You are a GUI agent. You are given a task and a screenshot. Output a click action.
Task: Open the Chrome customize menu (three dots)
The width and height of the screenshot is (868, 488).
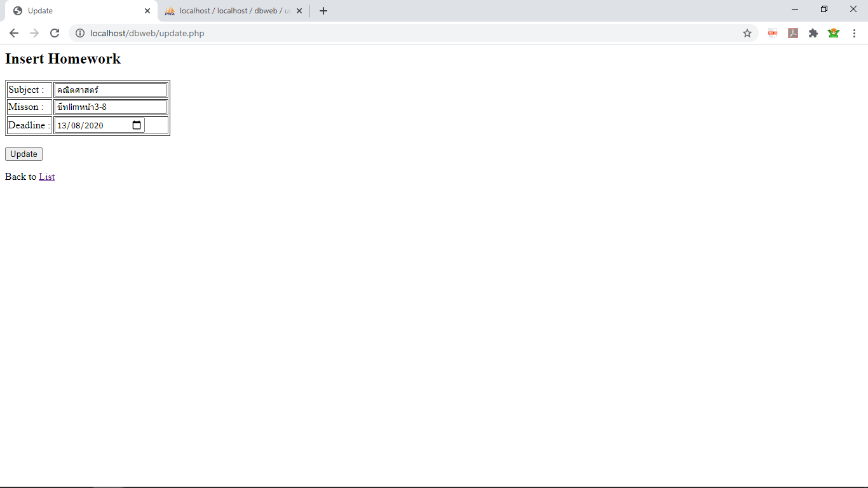(x=854, y=33)
